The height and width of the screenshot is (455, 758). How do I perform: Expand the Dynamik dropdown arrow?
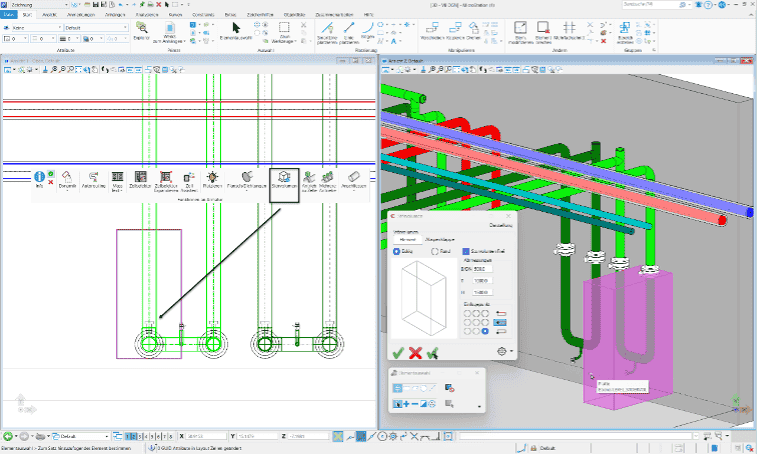(x=69, y=192)
